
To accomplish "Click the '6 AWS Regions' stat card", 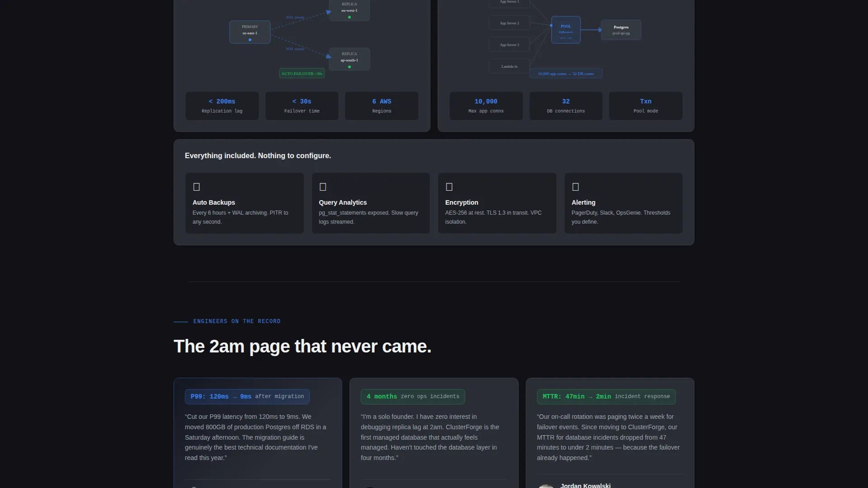I will coord(382,106).
